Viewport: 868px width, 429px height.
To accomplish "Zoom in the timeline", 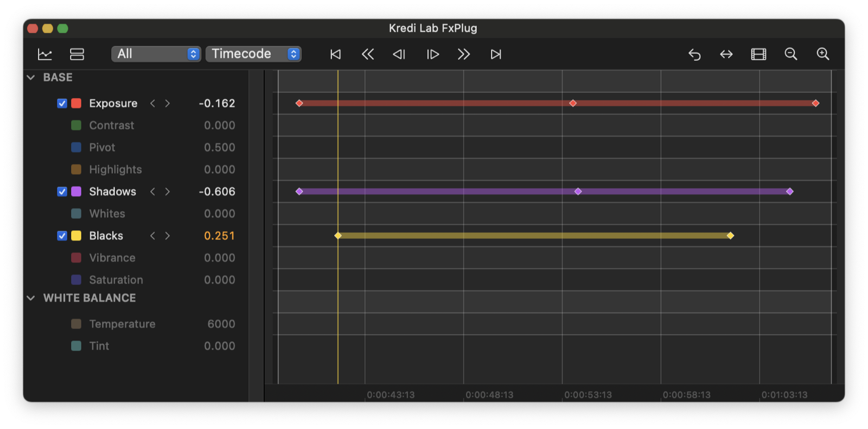I will tap(823, 54).
